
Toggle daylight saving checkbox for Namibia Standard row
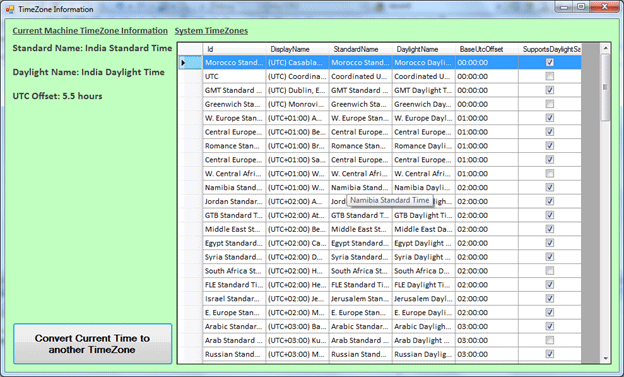coord(550,188)
